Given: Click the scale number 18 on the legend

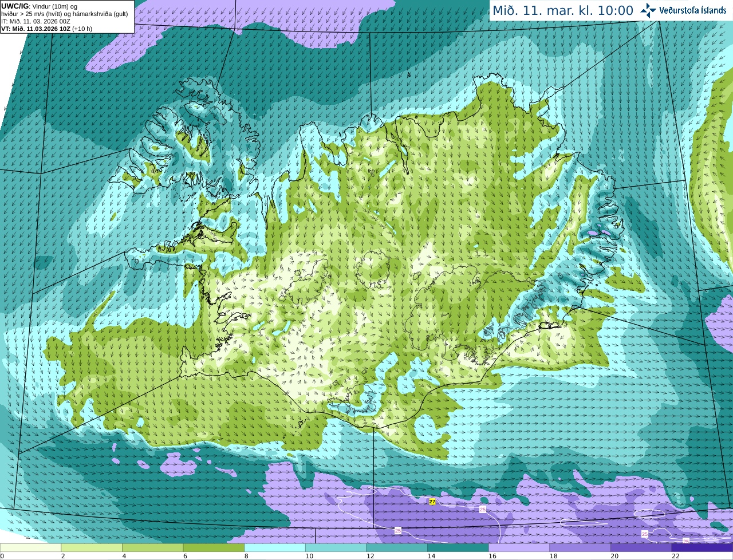Looking at the screenshot, I should point(554,556).
